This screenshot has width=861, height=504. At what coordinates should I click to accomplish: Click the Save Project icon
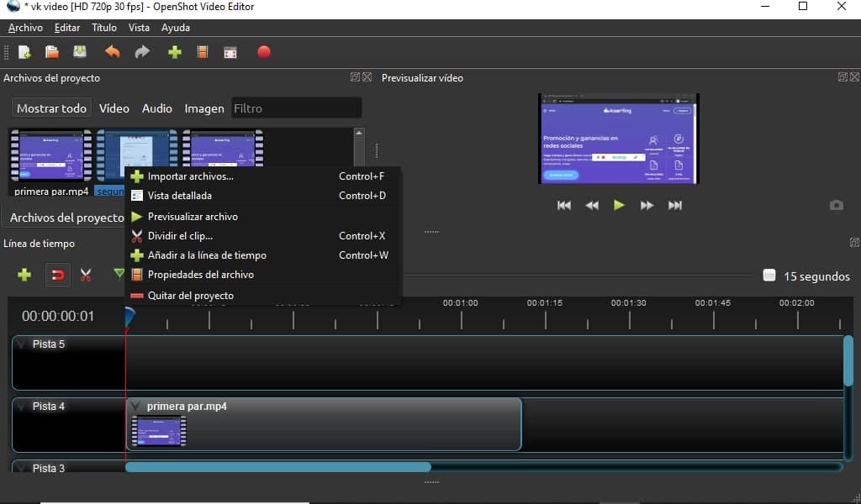(80, 52)
